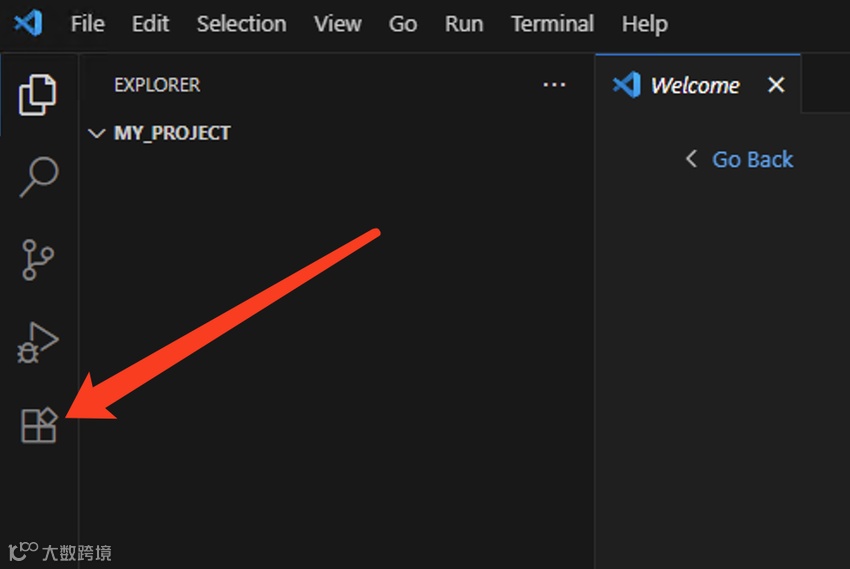Open Explorer's more actions ellipsis
Viewport: 850px width, 569px height.
(554, 85)
